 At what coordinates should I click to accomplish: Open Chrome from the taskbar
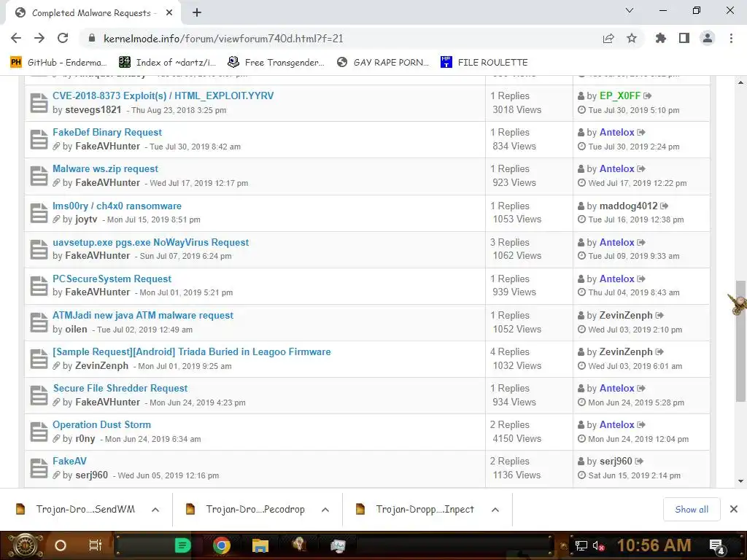point(222,545)
